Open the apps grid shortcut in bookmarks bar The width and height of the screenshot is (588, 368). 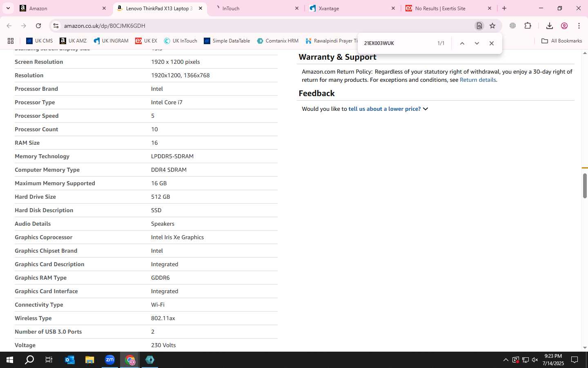point(11,41)
